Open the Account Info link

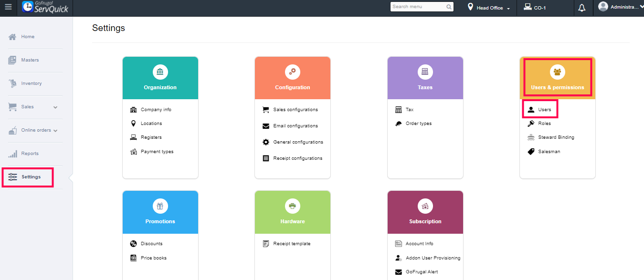pyautogui.click(x=420, y=244)
